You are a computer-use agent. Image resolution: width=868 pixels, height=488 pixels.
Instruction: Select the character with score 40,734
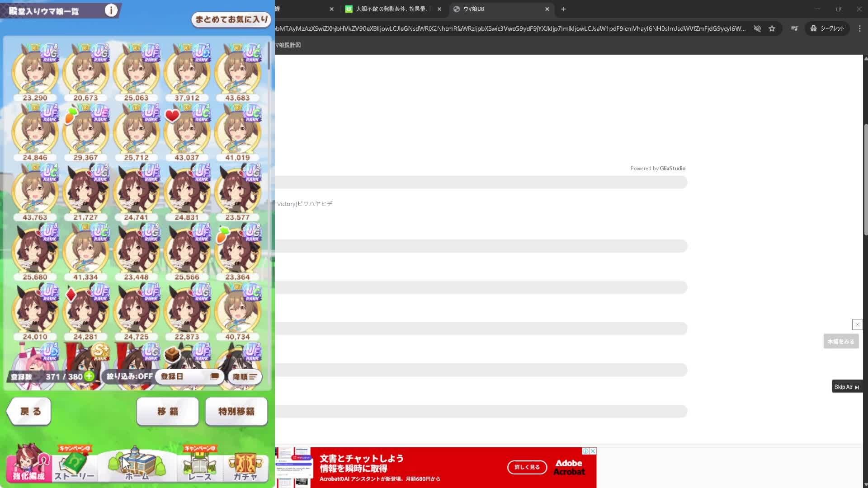pyautogui.click(x=237, y=311)
